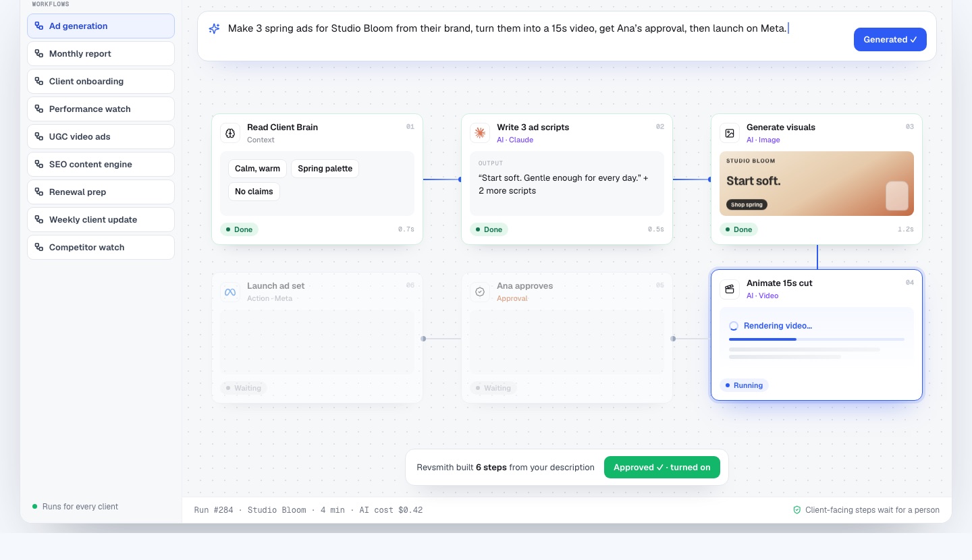The height and width of the screenshot is (560, 972).
Task: Click the Rendering video progress bar
Action: click(817, 339)
